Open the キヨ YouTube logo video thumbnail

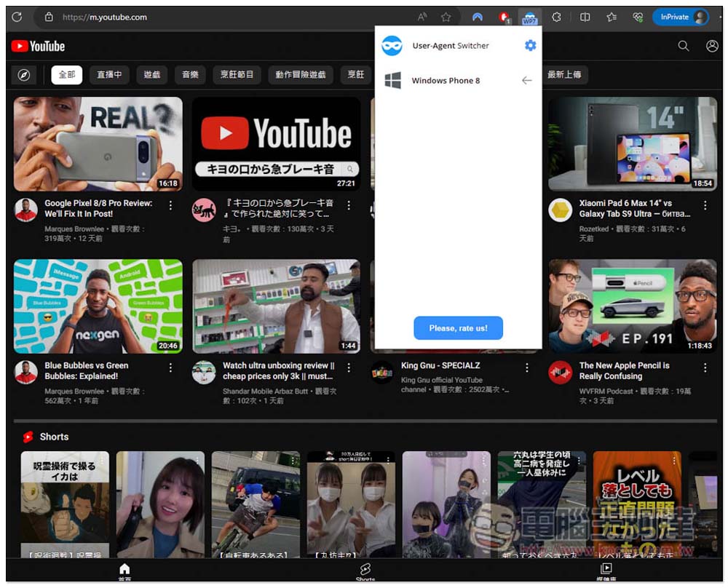tap(276, 144)
